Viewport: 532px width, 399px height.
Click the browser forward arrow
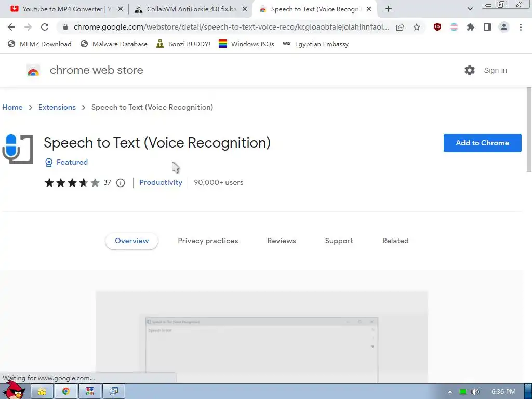[x=28, y=27]
